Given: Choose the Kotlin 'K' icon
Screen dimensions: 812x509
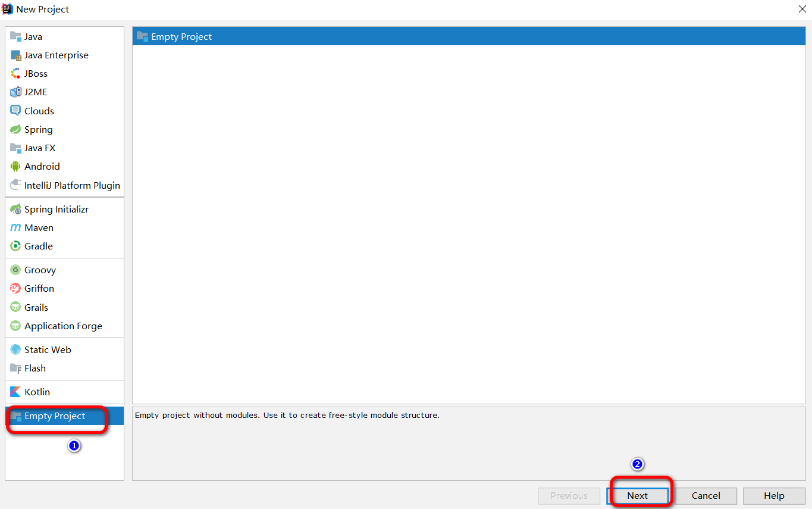Looking at the screenshot, I should pyautogui.click(x=15, y=392).
